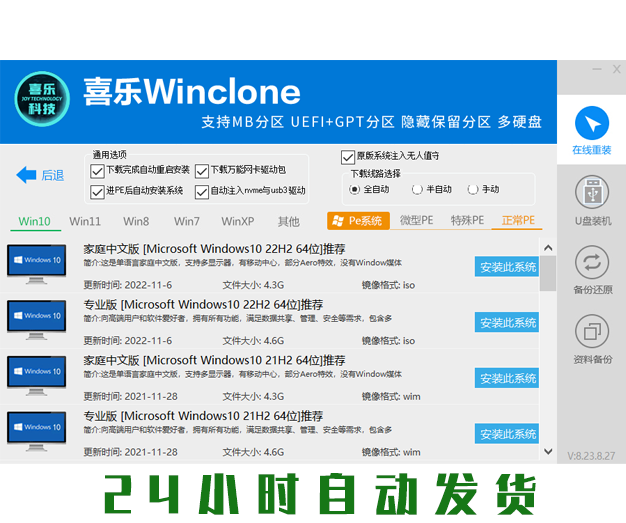Toggle 下载万能网卡驱动包 checkbox
Image resolution: width=626 pixels, height=523 pixels.
coord(202,171)
